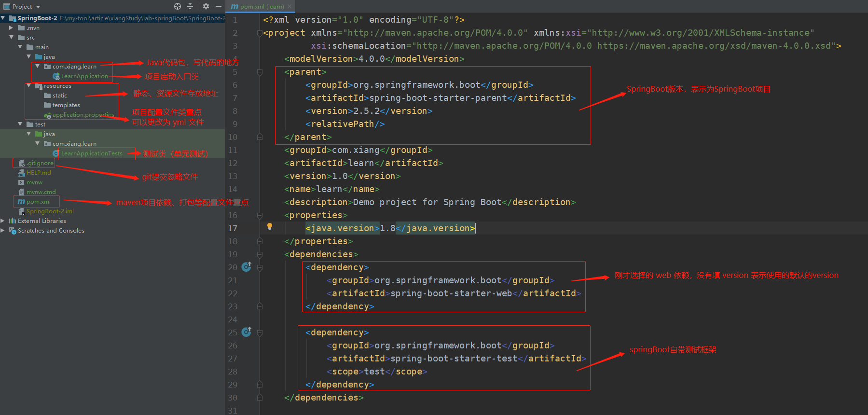Fold the properties block at line 16
The image size is (868, 415).
point(260,215)
